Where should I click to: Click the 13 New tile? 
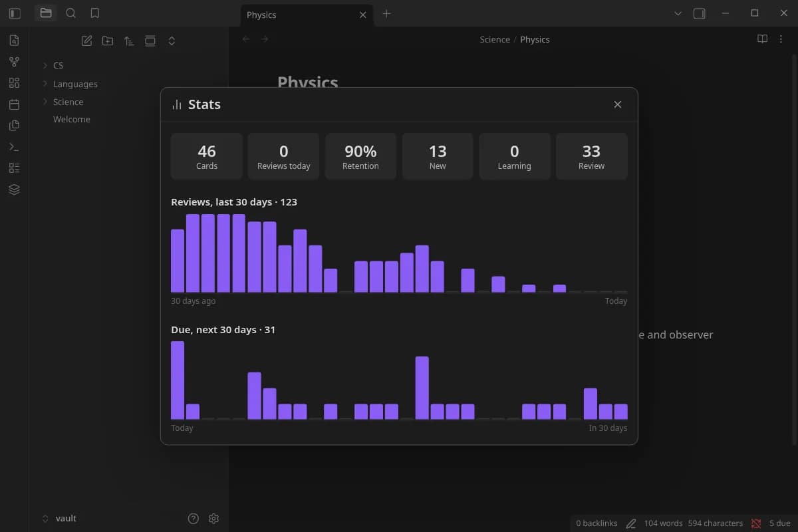click(438, 156)
